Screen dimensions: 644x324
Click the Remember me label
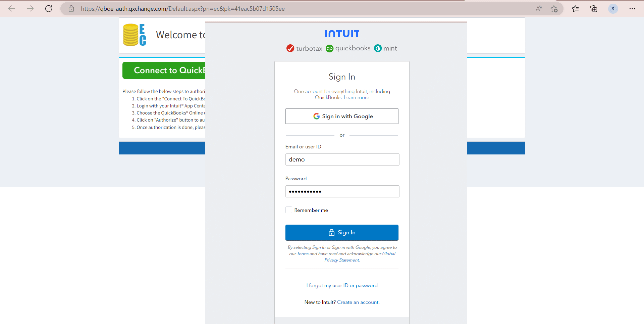click(311, 210)
